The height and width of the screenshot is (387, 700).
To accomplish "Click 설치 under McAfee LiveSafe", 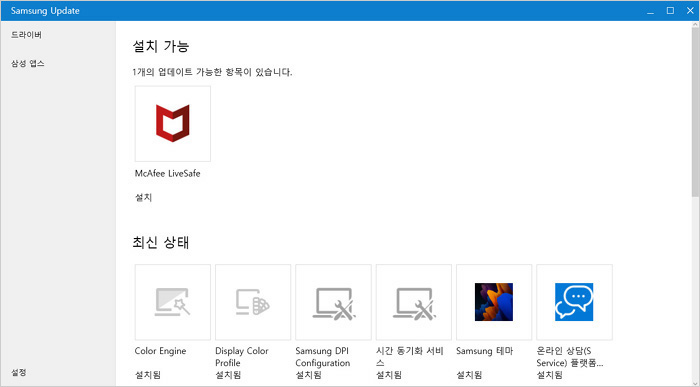I will (143, 197).
